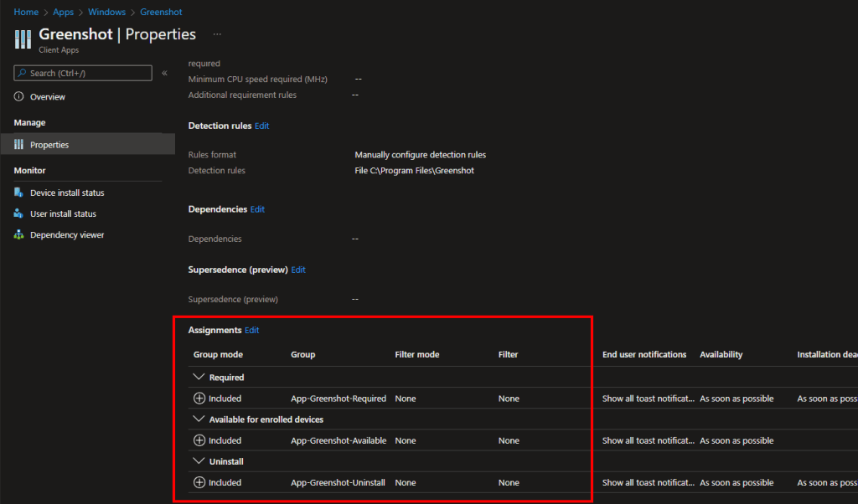Click the Dependency viewer icon

tap(19, 235)
